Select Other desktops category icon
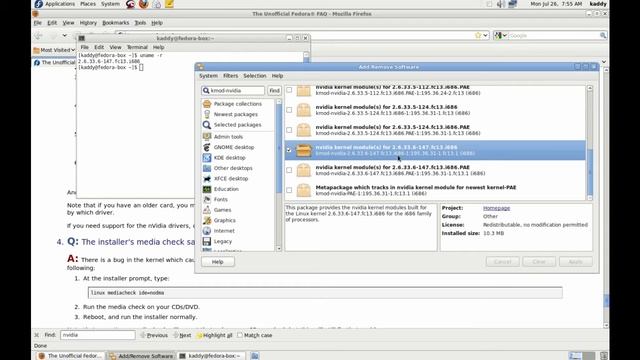Image resolution: width=640 pixels, height=360 pixels. coord(207,168)
